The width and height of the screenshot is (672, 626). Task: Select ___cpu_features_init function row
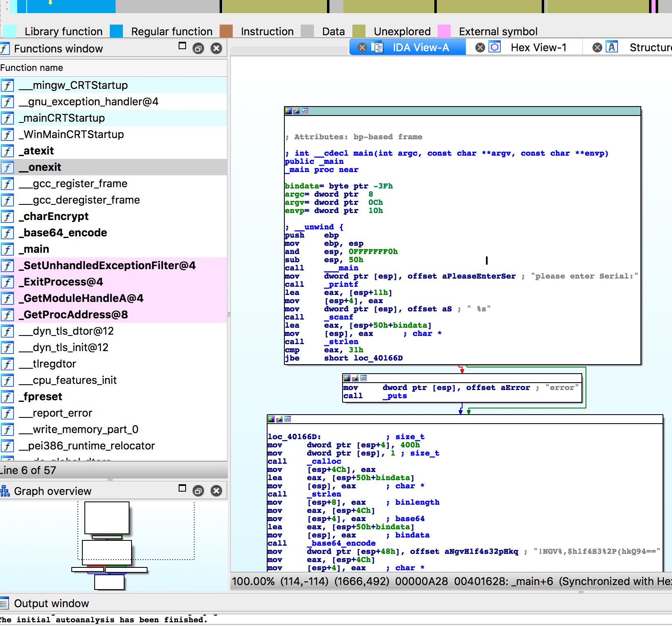[x=114, y=380]
